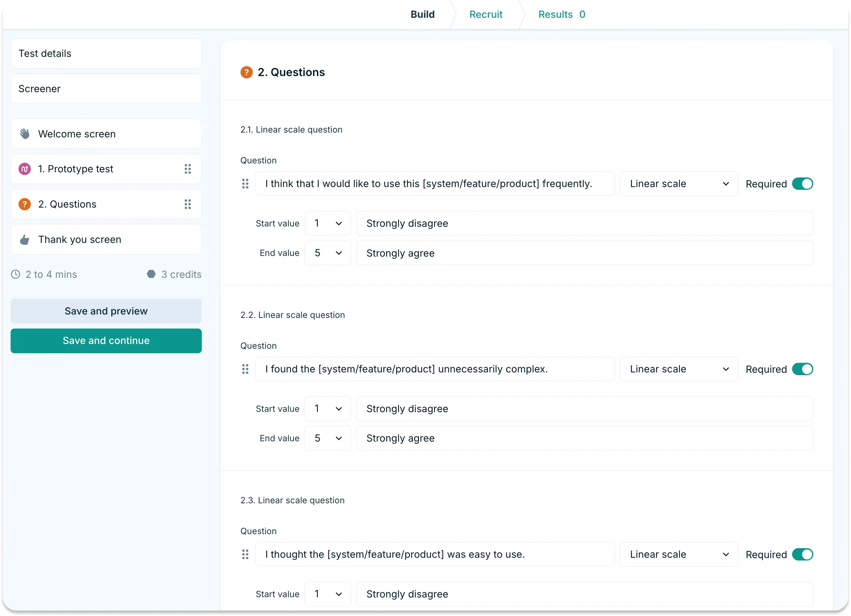This screenshot has height=616, width=851.
Task: Click Save and continue
Action: click(x=106, y=341)
